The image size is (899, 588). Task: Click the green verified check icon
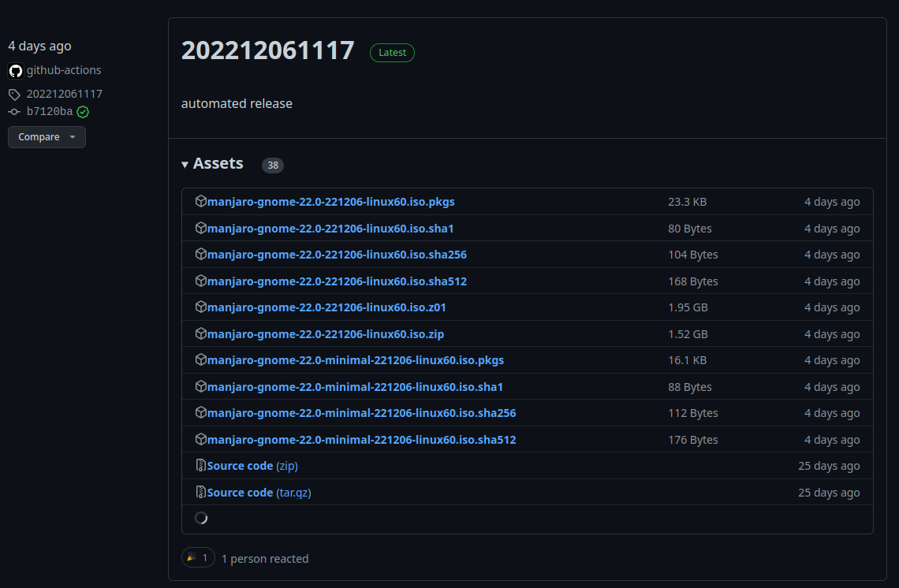point(83,112)
